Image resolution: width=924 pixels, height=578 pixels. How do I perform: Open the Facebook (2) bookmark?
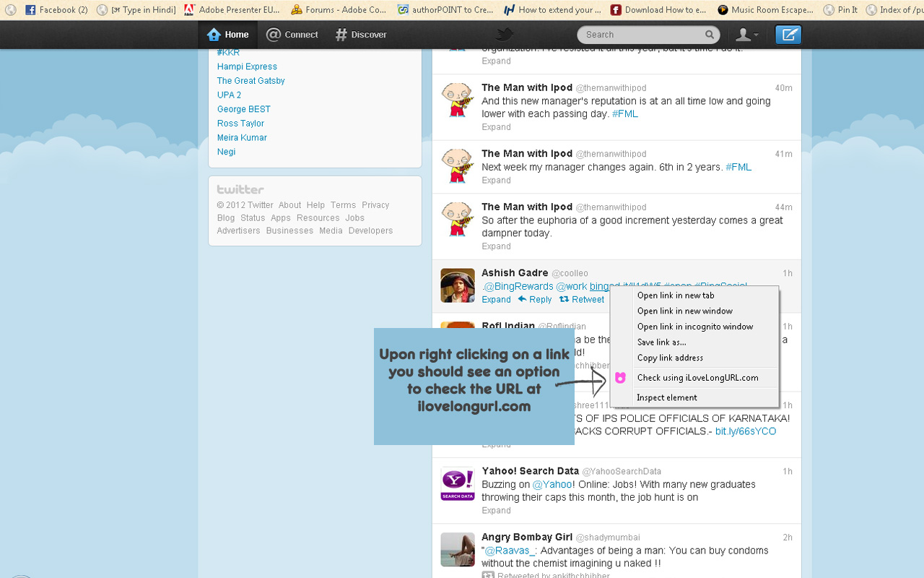(57, 10)
